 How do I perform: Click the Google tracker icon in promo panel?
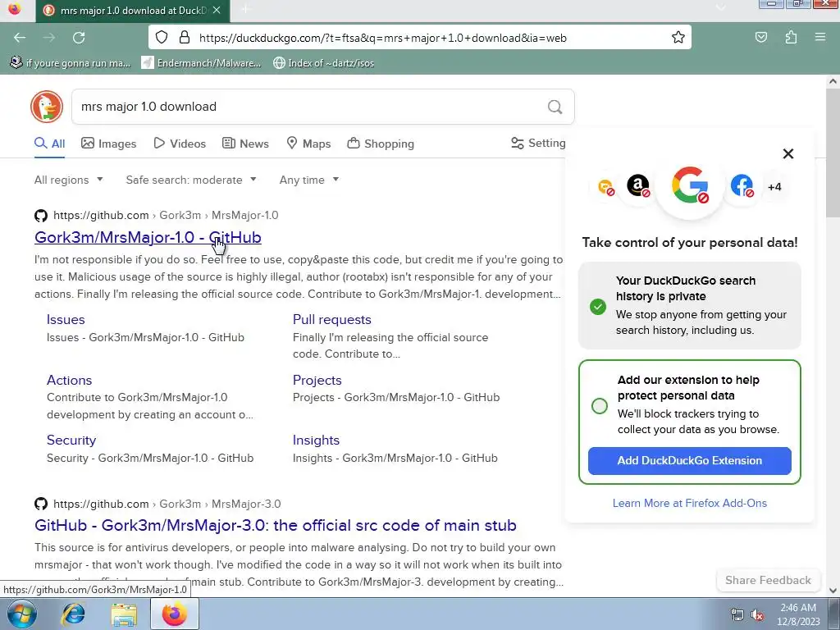(690, 185)
